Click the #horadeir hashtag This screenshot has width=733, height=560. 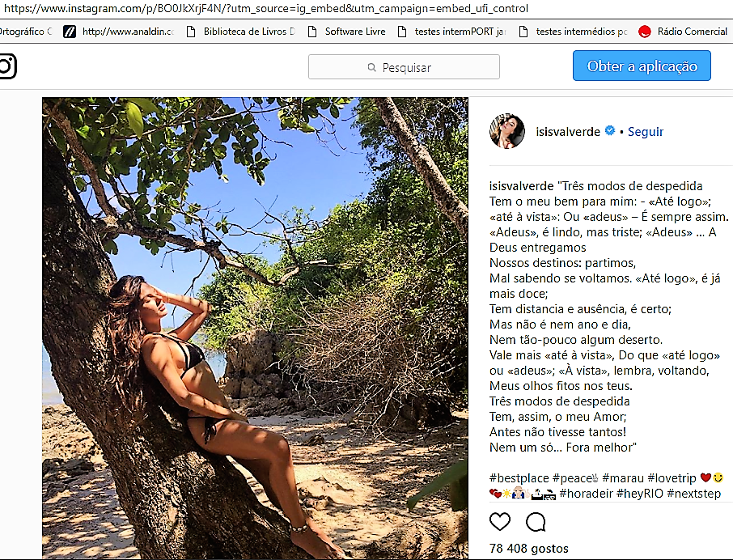point(585,493)
